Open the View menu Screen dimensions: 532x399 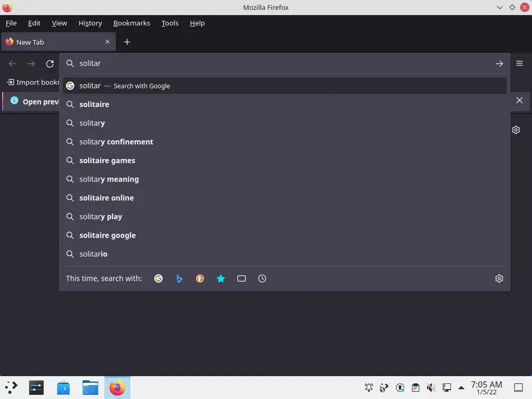(x=59, y=23)
